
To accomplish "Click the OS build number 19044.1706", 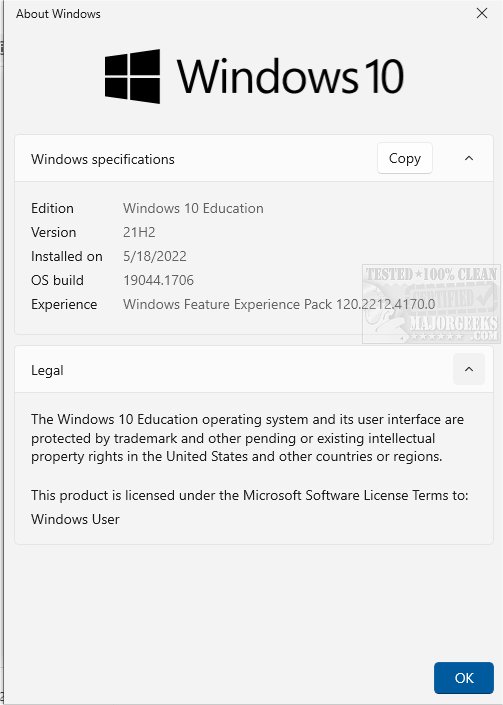I will pos(158,280).
